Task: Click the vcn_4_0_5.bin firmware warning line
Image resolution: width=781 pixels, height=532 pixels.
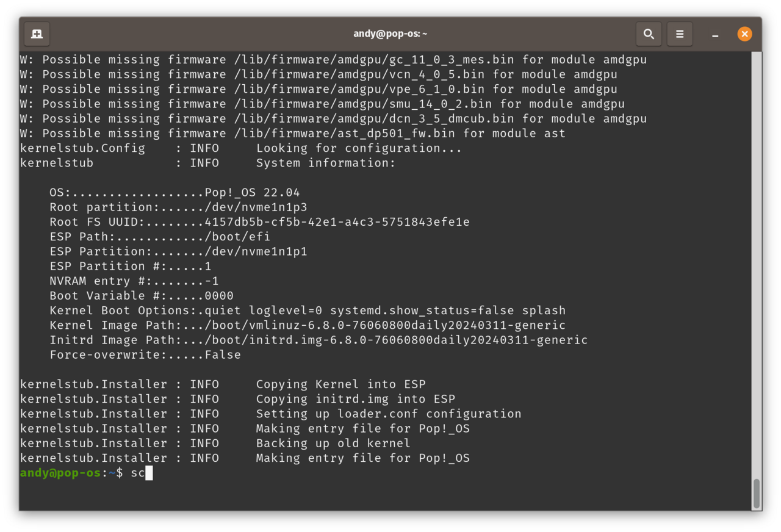Action: click(x=319, y=74)
